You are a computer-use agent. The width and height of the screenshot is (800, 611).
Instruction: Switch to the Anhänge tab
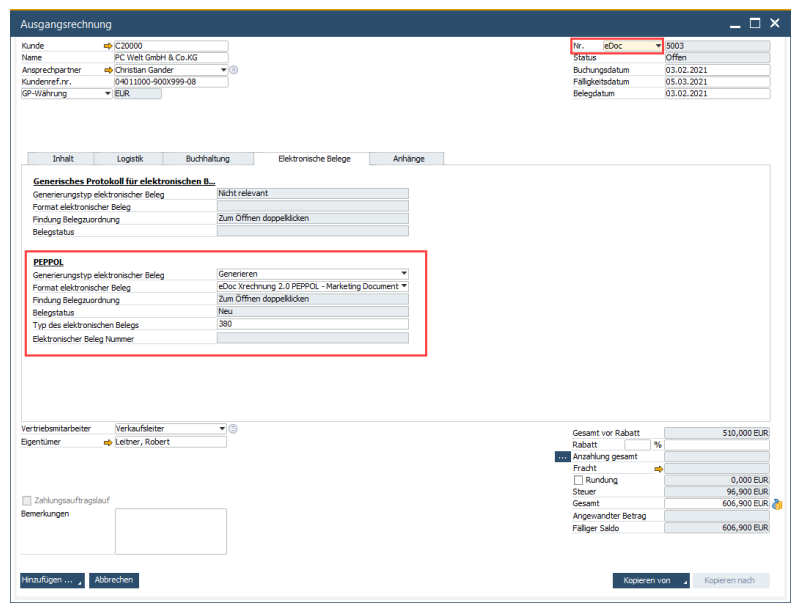pos(408,159)
